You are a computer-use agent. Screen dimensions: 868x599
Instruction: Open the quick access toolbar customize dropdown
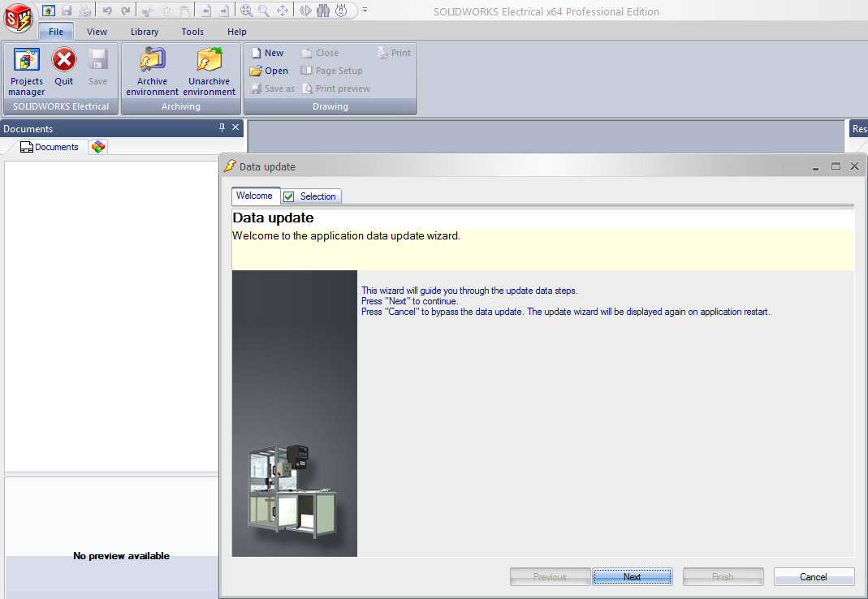click(x=365, y=10)
